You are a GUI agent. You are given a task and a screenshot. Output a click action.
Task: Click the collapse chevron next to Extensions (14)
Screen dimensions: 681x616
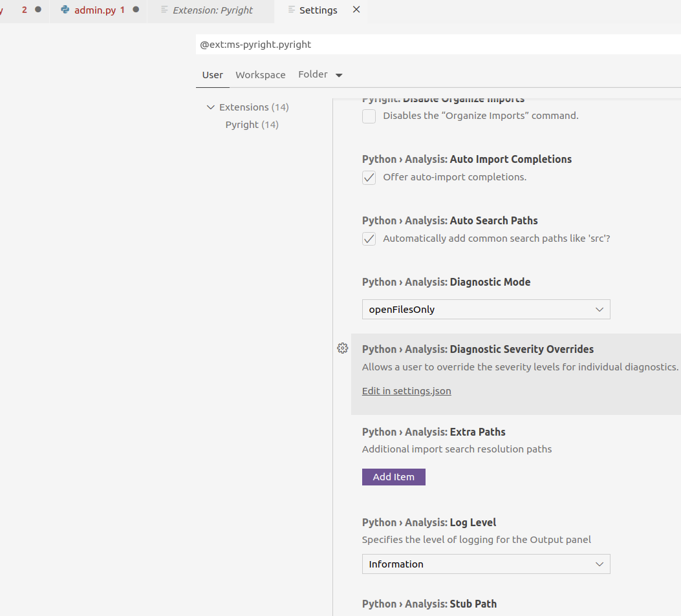(210, 107)
